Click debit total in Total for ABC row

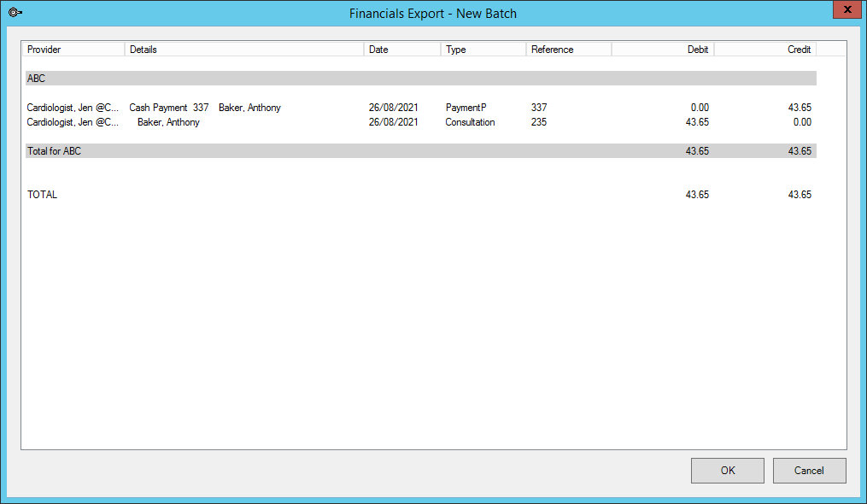coord(697,151)
